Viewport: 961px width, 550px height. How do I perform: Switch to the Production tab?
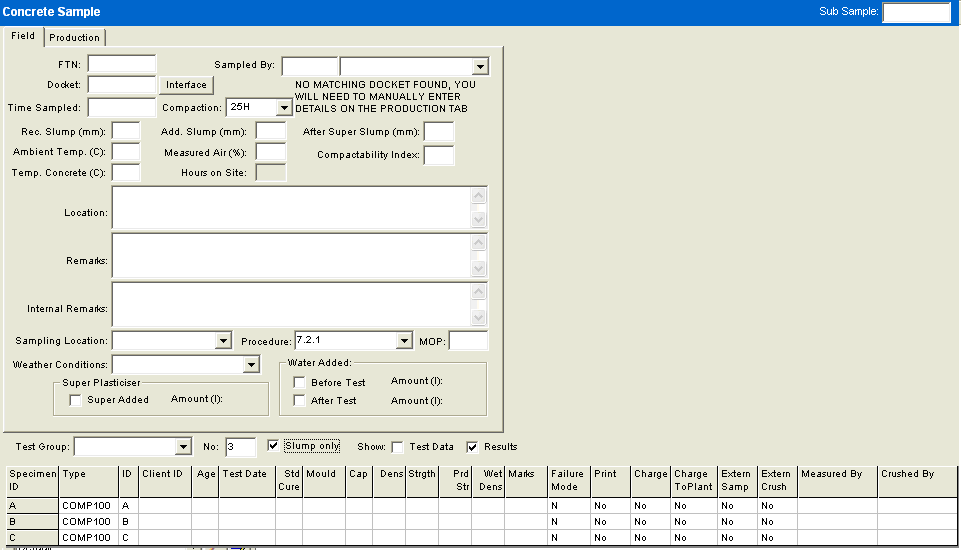tap(75, 37)
